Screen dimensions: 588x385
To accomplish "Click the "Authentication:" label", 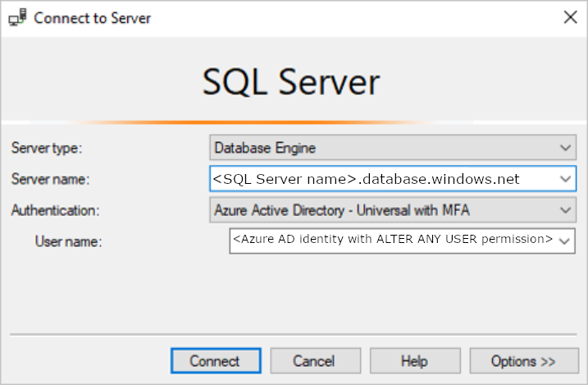I will pyautogui.click(x=55, y=210).
